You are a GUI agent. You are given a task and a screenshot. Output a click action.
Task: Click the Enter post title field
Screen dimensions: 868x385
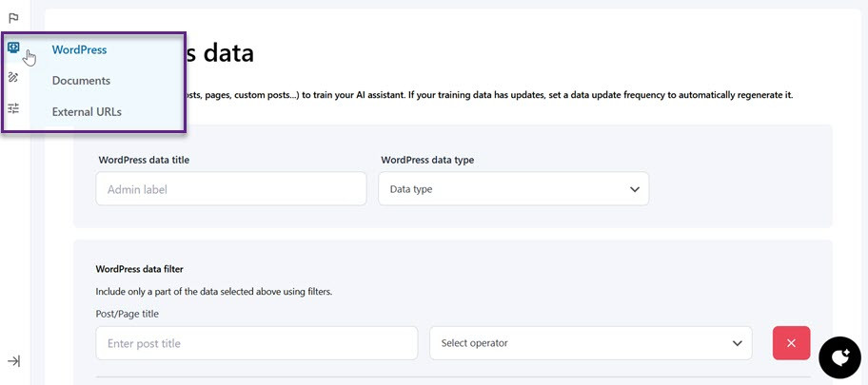point(256,343)
